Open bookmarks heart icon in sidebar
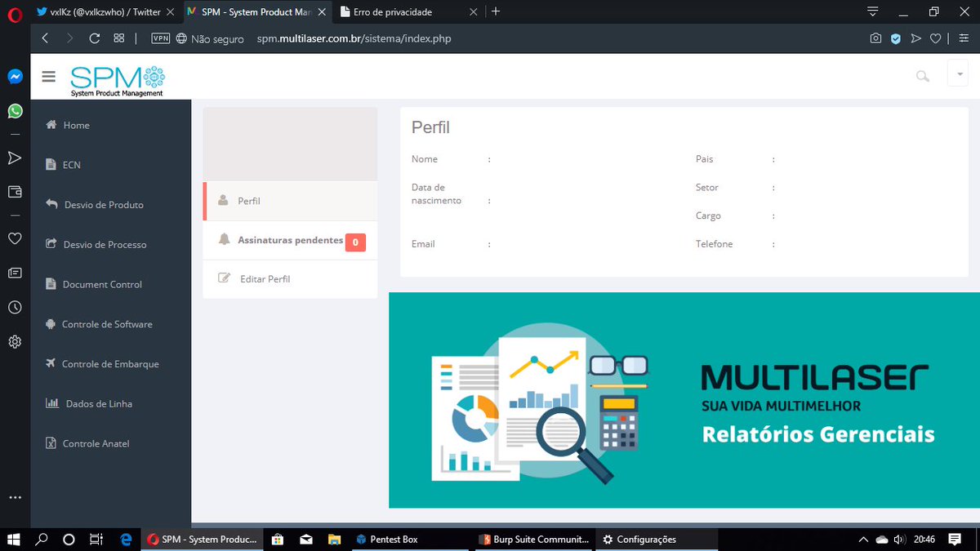The height and width of the screenshot is (551, 980). pos(15,238)
